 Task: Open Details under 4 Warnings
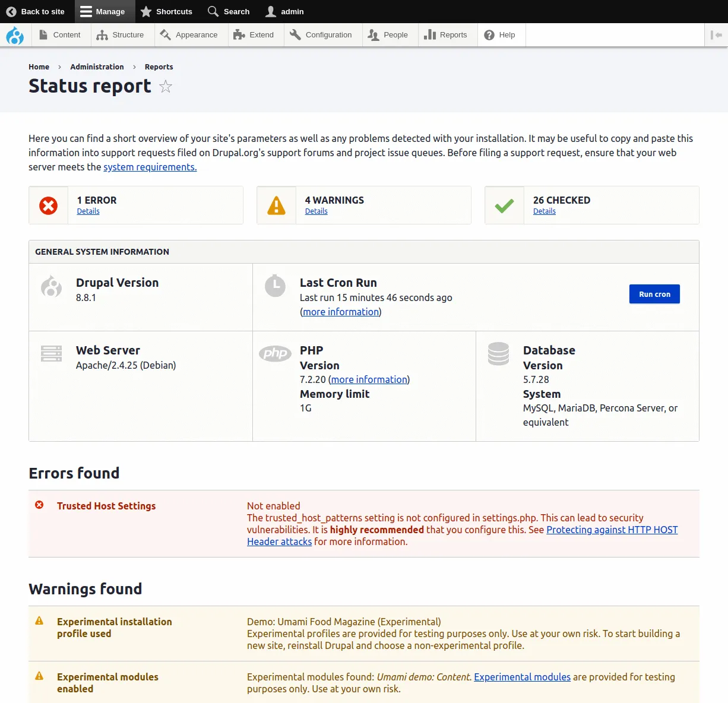click(316, 211)
